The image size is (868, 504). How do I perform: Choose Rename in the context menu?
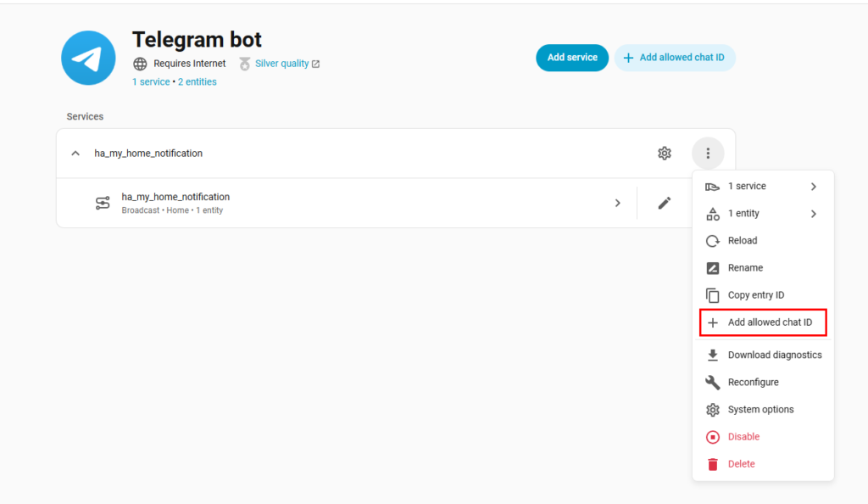(745, 268)
